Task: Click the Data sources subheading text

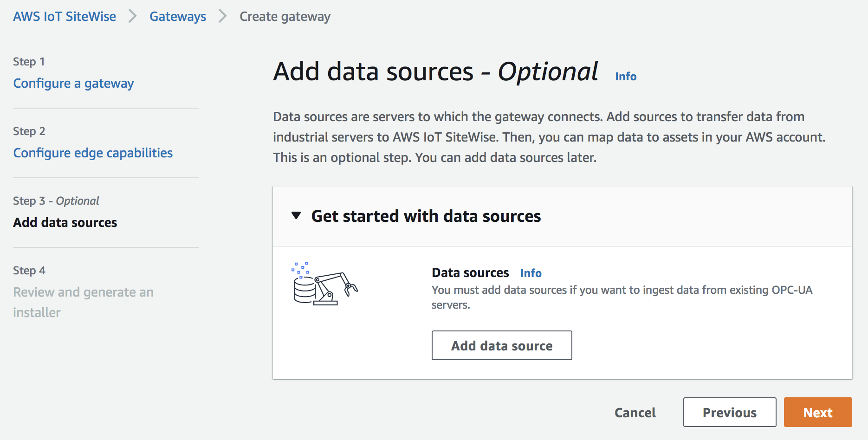Action: pos(470,272)
